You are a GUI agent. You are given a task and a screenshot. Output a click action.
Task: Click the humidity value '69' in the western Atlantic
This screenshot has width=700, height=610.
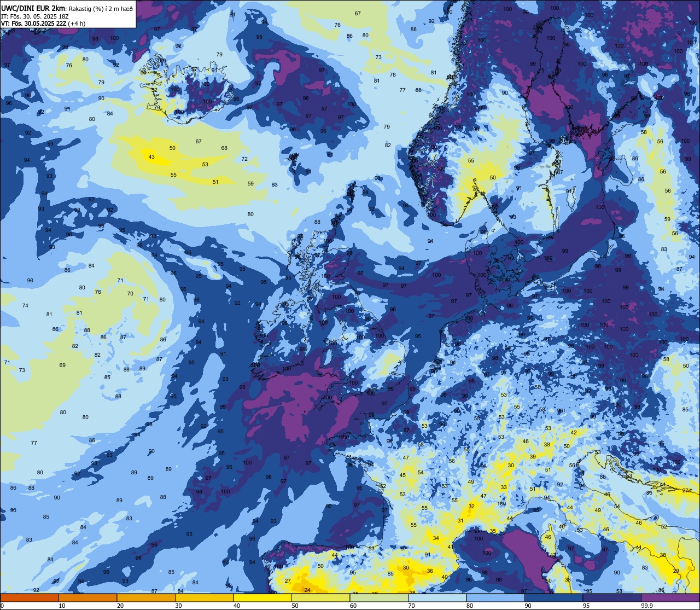point(62,365)
